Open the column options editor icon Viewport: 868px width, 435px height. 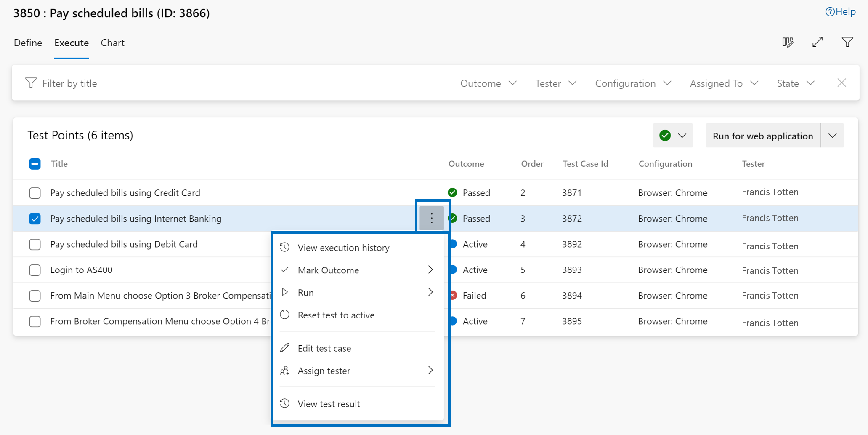[x=788, y=42]
